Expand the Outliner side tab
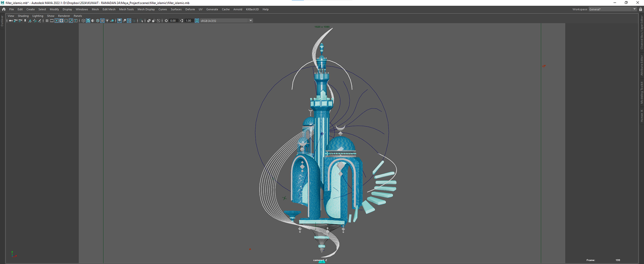 pos(2,21)
